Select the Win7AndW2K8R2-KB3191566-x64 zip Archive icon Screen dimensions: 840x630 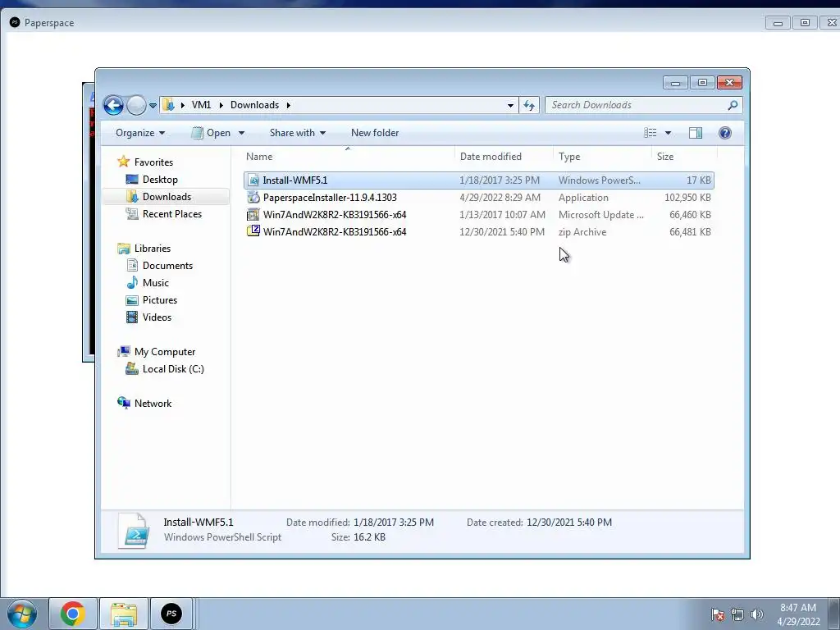pyautogui.click(x=253, y=231)
